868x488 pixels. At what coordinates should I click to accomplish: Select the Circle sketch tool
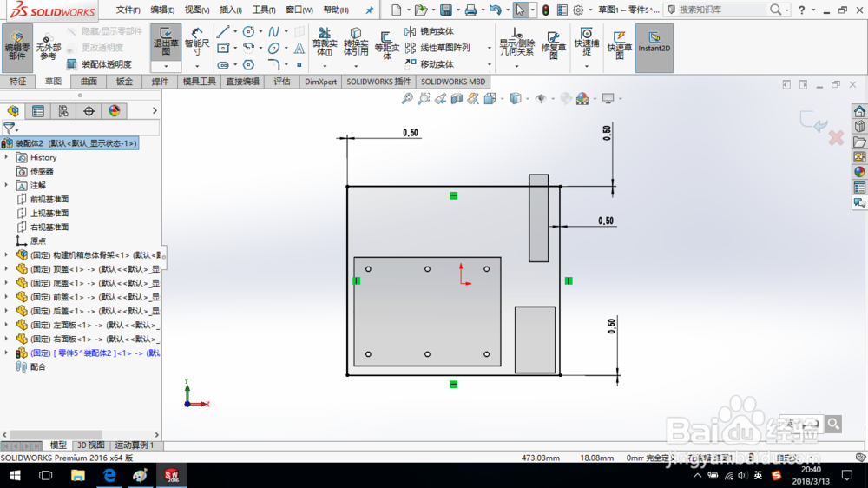(x=248, y=32)
